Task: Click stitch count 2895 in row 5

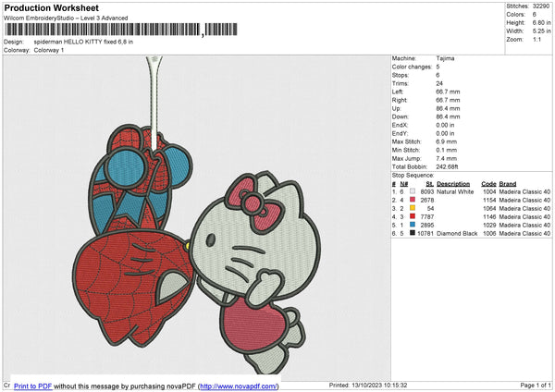Action: point(426,225)
